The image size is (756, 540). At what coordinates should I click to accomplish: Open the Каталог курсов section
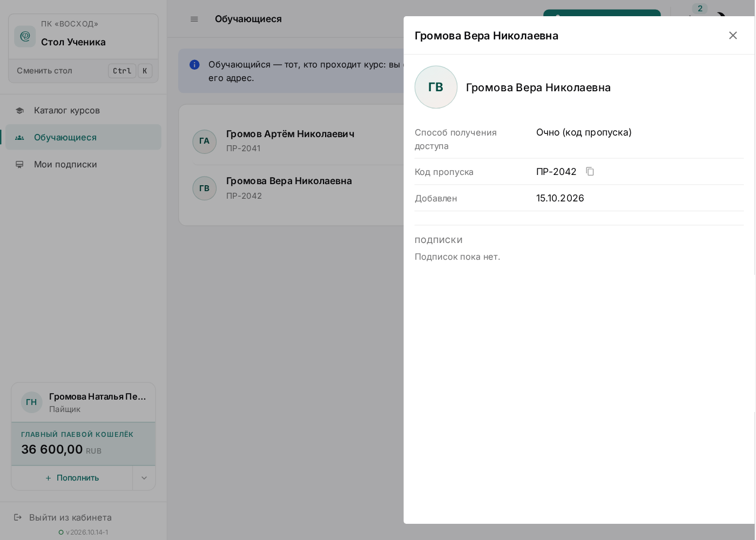click(83, 110)
